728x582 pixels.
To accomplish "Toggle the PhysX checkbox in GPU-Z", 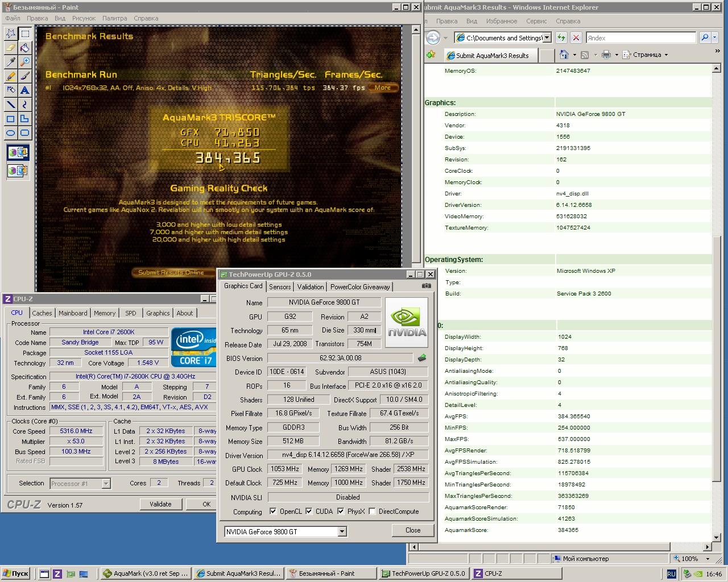I will (x=341, y=512).
